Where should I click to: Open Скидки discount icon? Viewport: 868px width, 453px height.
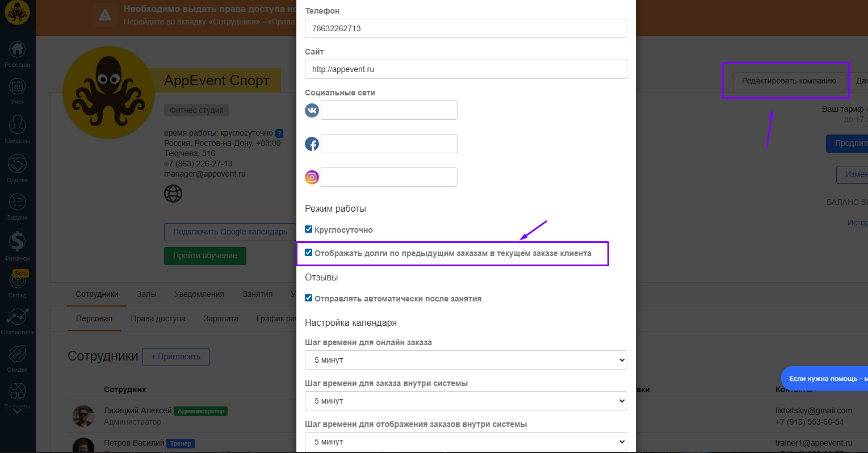pos(18,354)
